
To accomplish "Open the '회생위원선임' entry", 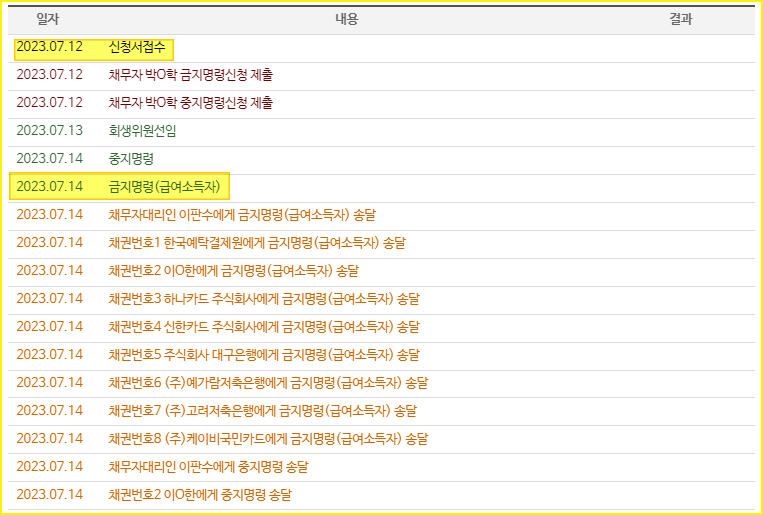I will (143, 131).
